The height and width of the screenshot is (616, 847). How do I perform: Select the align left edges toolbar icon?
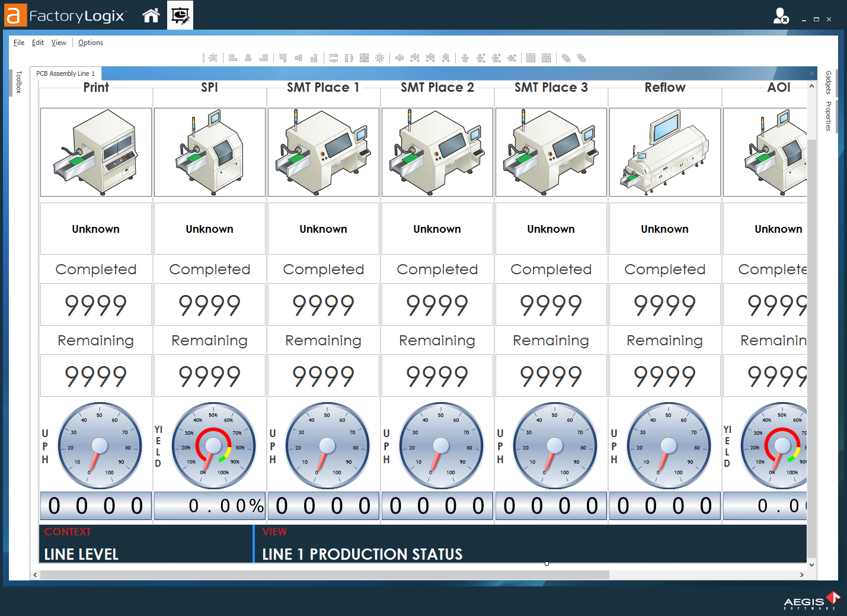tap(232, 57)
